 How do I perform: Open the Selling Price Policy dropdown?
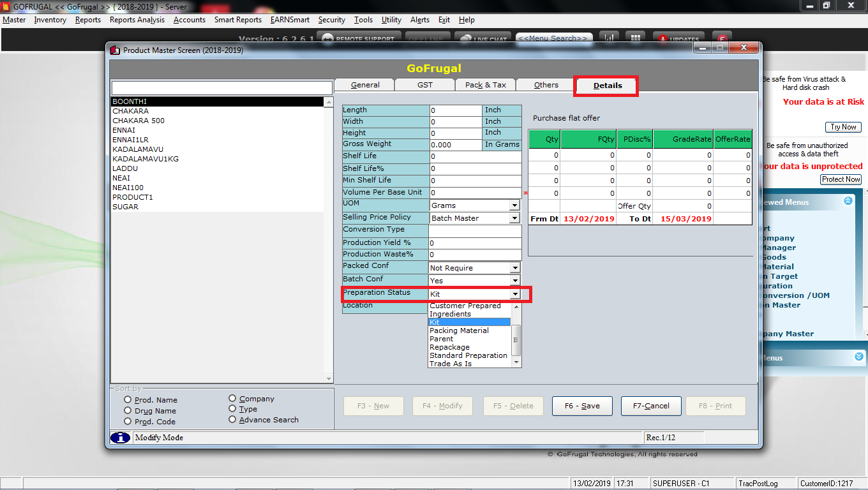click(514, 218)
